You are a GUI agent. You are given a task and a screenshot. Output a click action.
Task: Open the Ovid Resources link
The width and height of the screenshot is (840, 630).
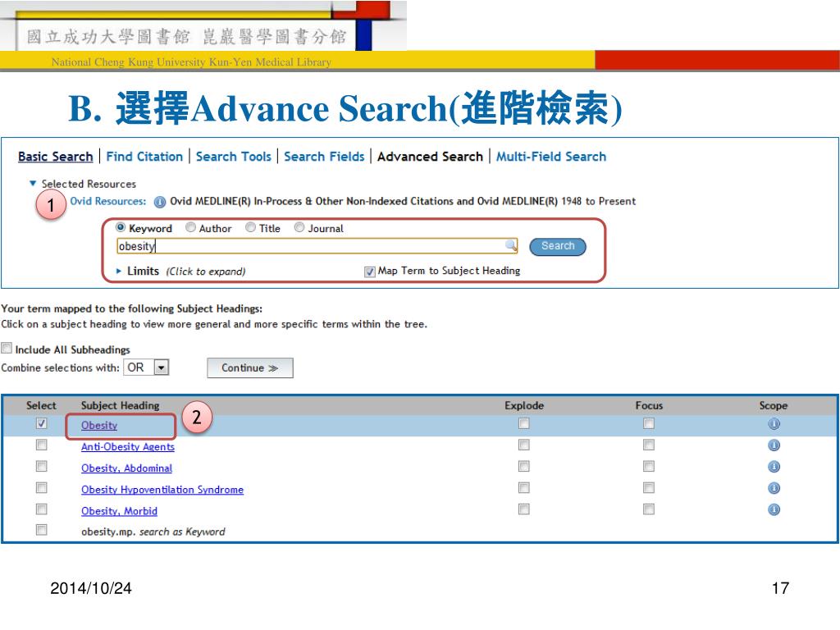(108, 202)
